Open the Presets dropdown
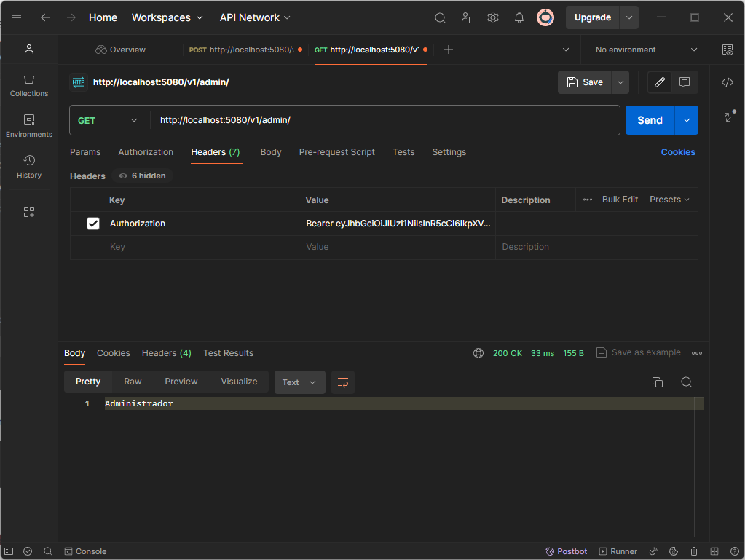The image size is (745, 560). [x=669, y=200]
